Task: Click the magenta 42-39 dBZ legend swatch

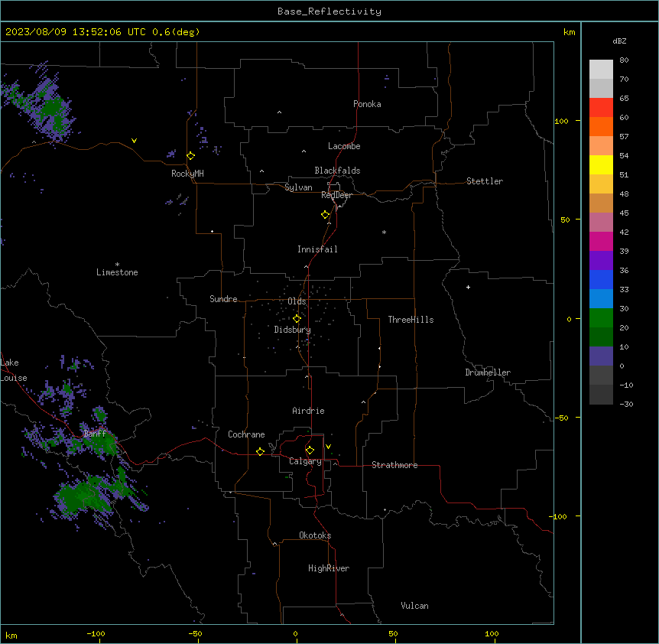Action: [x=601, y=241]
